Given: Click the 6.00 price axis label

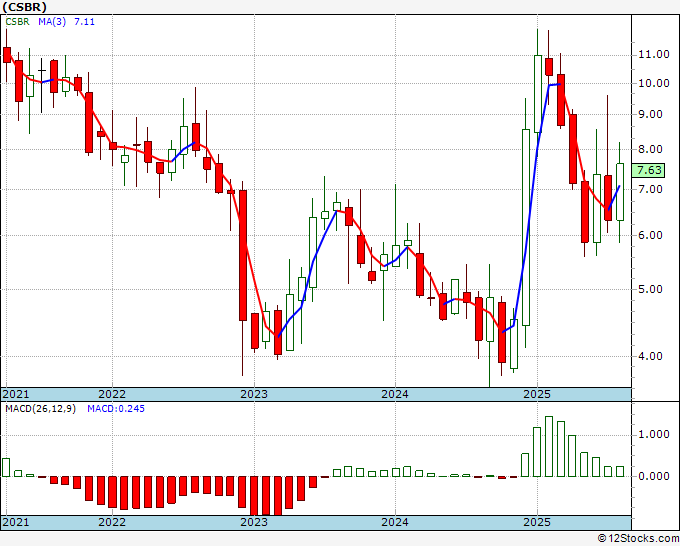Looking at the screenshot, I should [651, 235].
